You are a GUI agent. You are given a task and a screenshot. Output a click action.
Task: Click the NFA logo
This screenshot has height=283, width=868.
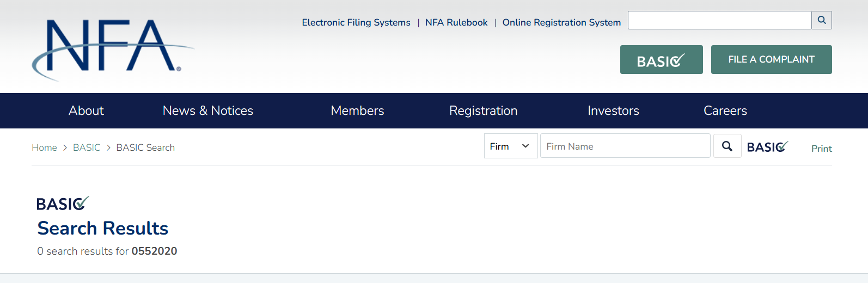point(113,50)
